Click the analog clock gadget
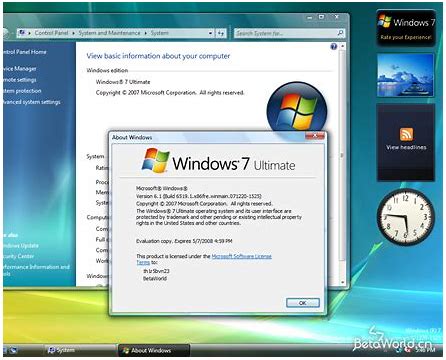Screen dimensions: 446x360 [406, 216]
